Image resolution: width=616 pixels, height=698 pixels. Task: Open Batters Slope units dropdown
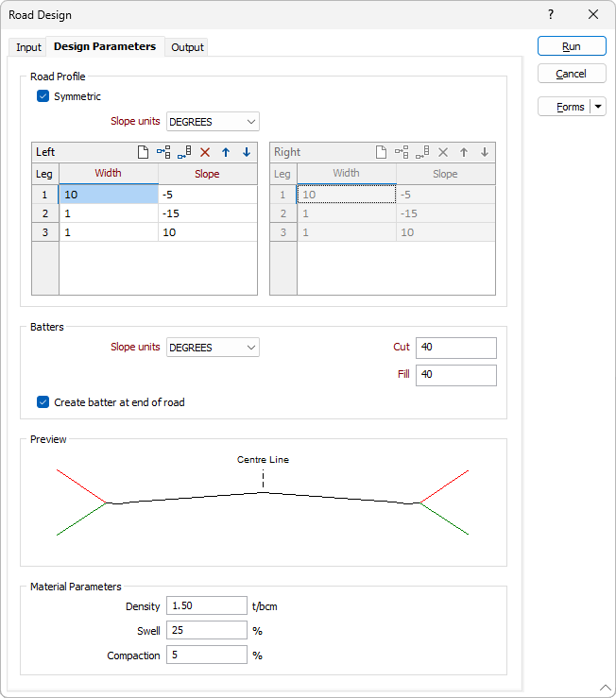pos(213,348)
